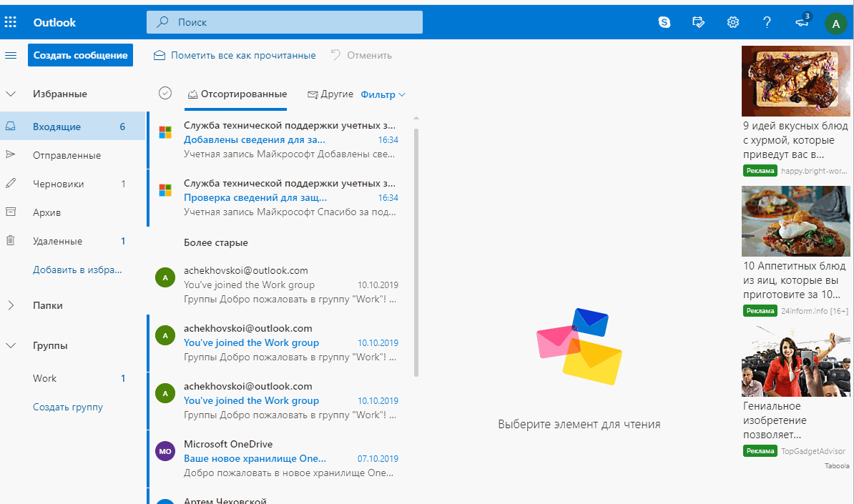Toggle the select-all circle checkbox
The width and height of the screenshot is (854, 504).
click(x=165, y=93)
